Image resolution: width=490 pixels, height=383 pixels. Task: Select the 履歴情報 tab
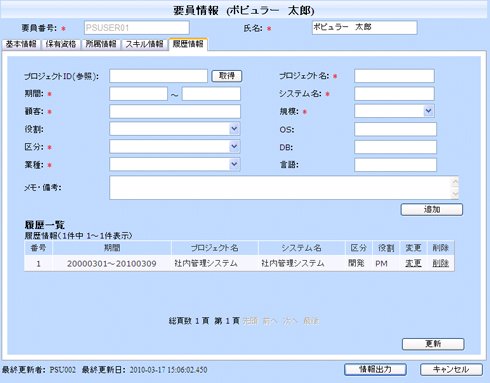click(x=188, y=44)
